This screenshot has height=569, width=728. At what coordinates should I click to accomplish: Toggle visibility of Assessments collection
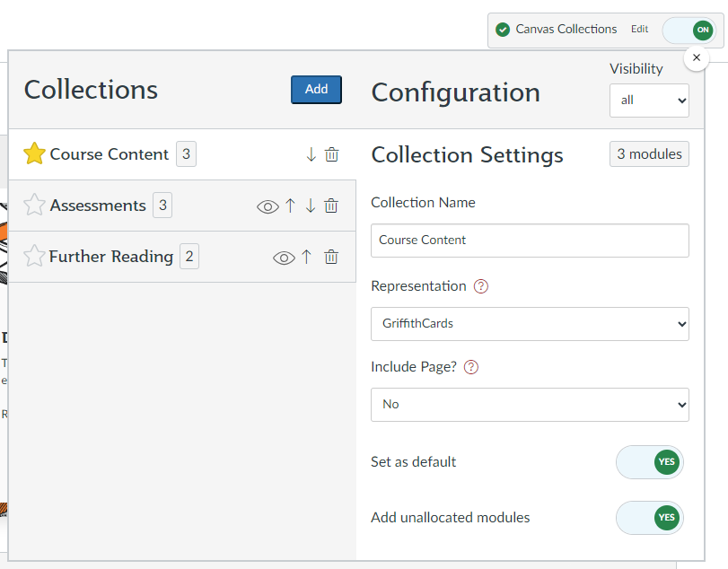[268, 206]
